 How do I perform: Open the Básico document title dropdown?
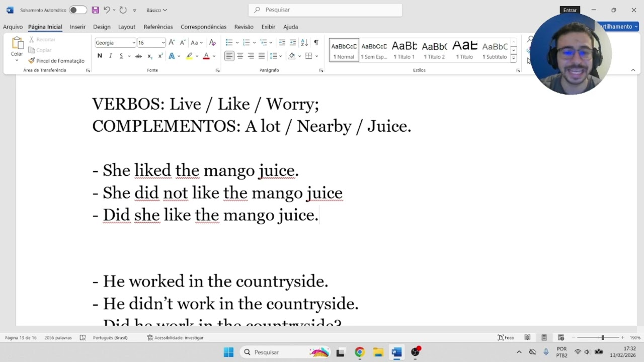[x=156, y=10]
